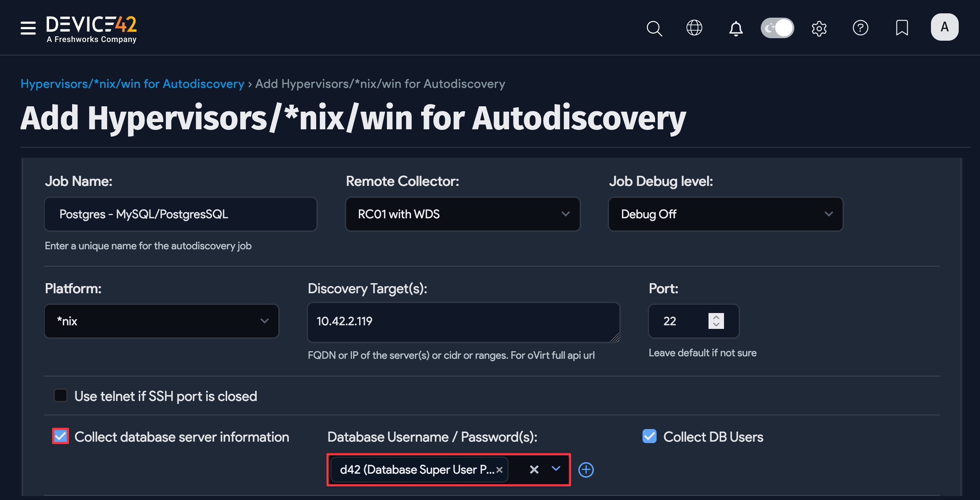Uncheck Collect database server information
Image resolution: width=980 pixels, height=500 pixels.
(x=60, y=436)
